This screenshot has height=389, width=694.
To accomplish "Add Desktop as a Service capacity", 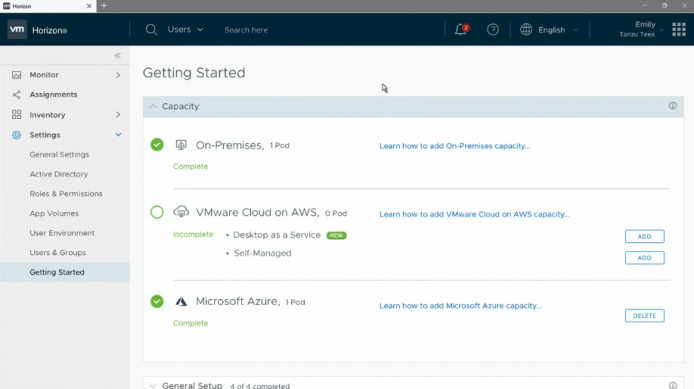I will pyautogui.click(x=644, y=236).
